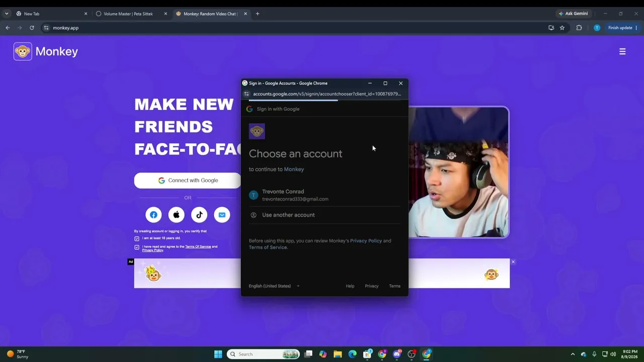
Task: Open Copilot from the taskbar
Action: click(x=323, y=354)
